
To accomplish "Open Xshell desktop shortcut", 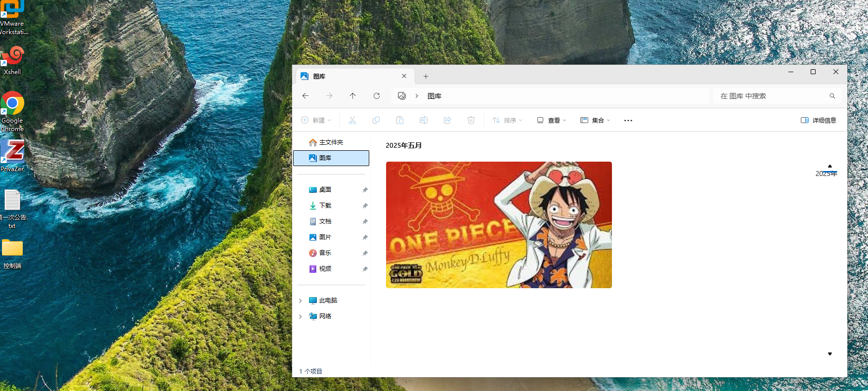I will coord(12,60).
